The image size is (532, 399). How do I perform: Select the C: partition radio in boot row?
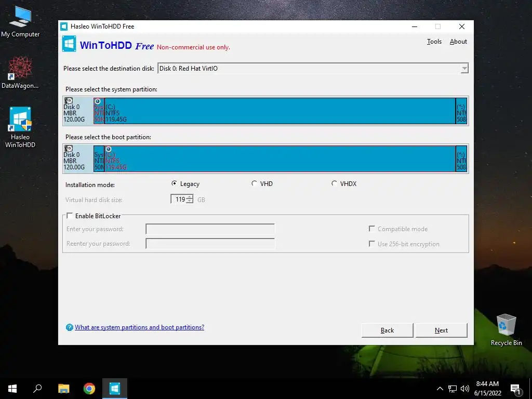(109, 149)
